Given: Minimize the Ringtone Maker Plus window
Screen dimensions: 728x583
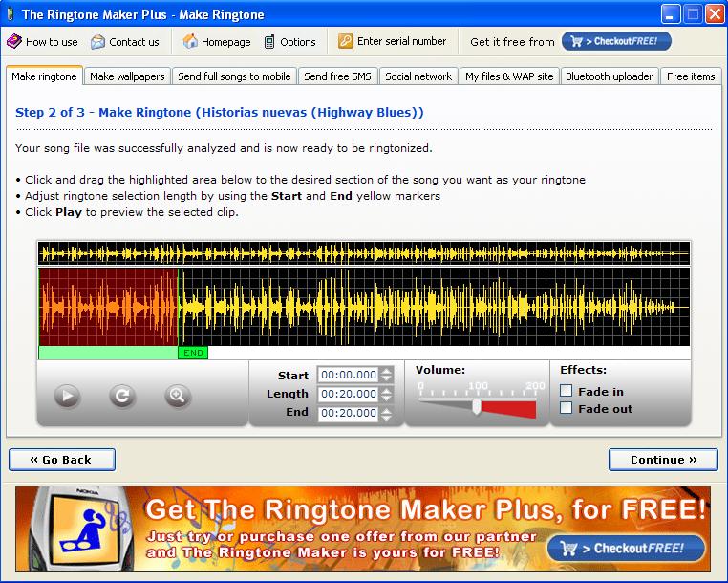Looking at the screenshot, I should tap(671, 14).
